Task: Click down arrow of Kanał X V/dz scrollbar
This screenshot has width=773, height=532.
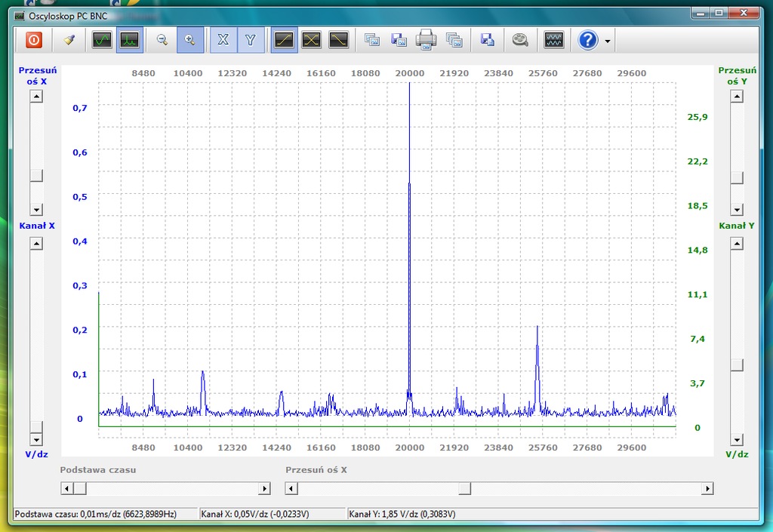Action: pos(36,439)
